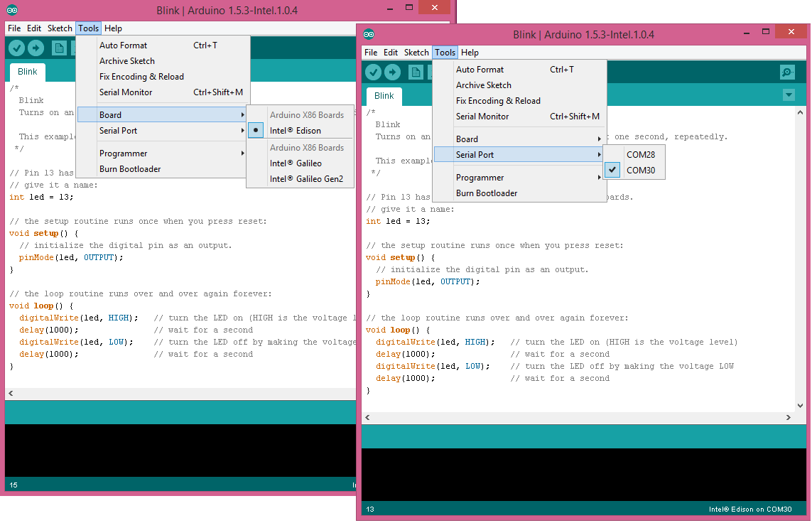Choose Burn Bootloader in right window menu
Screen dimensions: 812x523
519,193
